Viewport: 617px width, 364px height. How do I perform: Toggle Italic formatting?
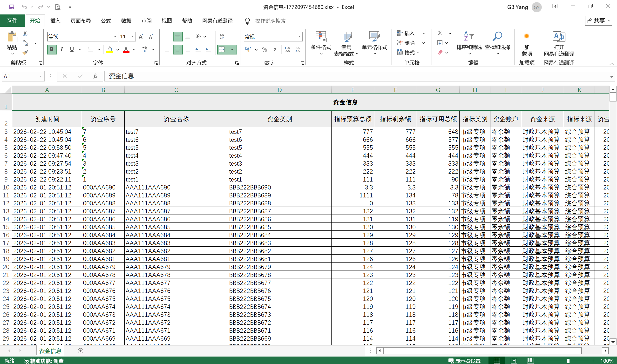tap(62, 50)
